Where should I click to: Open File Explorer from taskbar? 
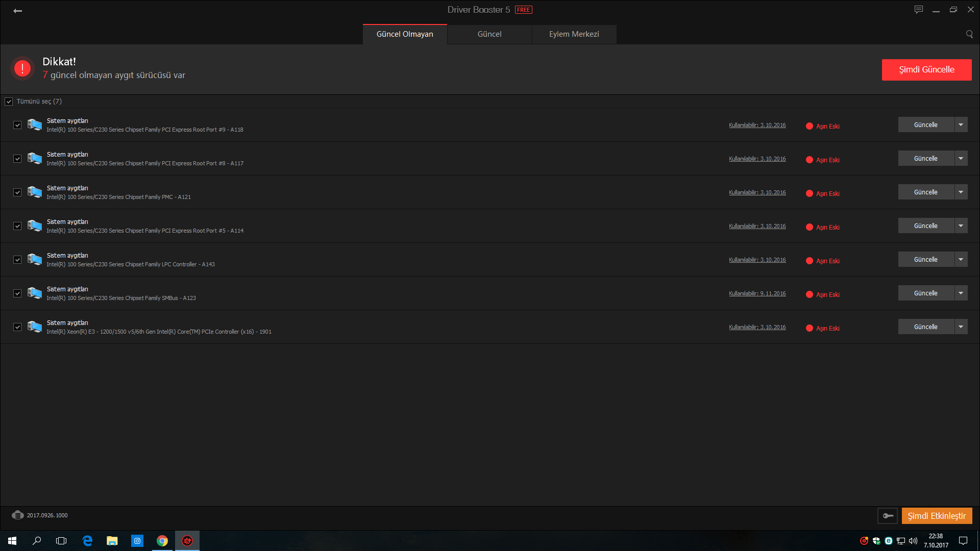coord(112,541)
